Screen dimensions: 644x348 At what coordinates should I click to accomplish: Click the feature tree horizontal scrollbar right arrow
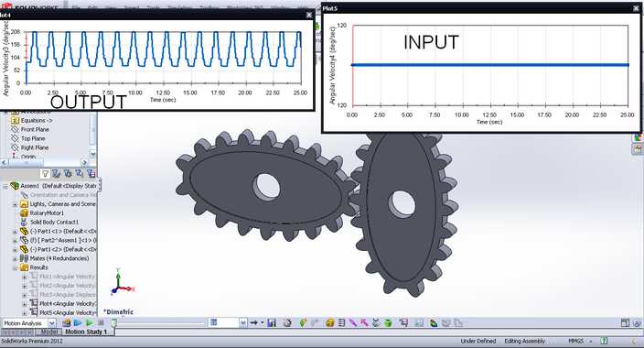pos(84,163)
